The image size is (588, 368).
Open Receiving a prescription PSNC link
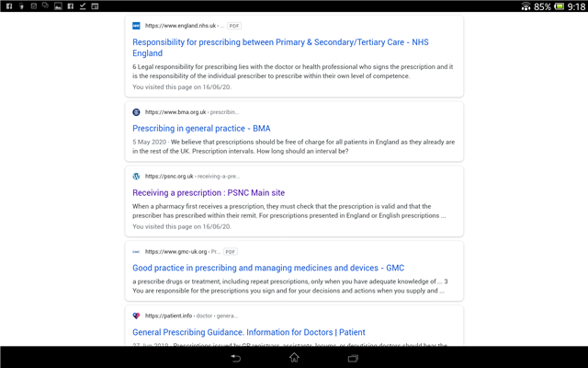tap(209, 192)
